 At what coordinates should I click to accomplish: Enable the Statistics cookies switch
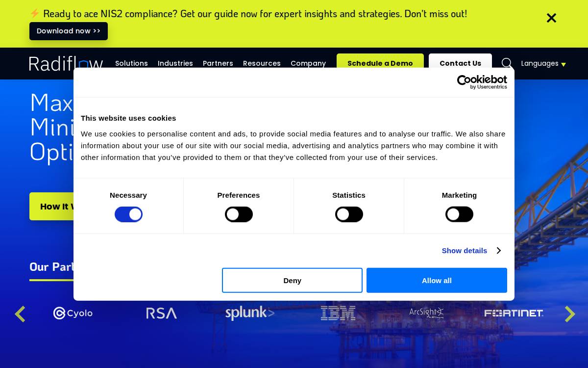[349, 214]
